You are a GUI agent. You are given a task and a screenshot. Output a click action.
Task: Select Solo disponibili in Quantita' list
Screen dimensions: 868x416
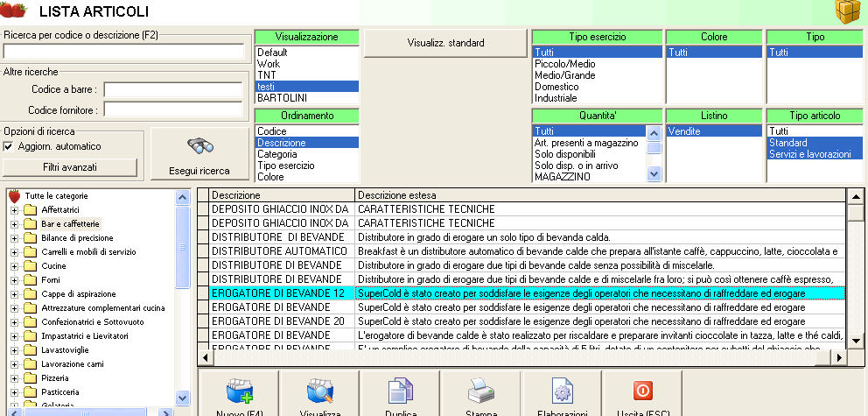(x=567, y=154)
